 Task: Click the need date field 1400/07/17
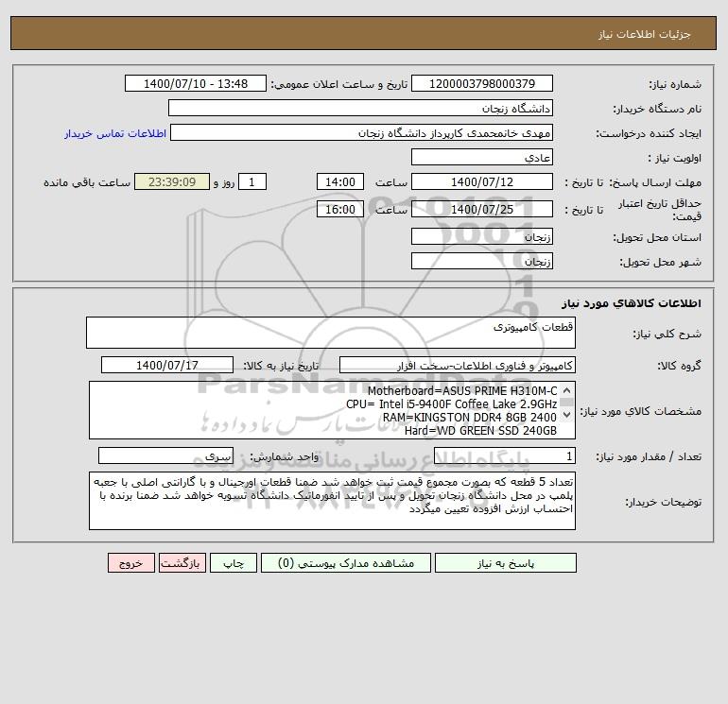tap(167, 365)
